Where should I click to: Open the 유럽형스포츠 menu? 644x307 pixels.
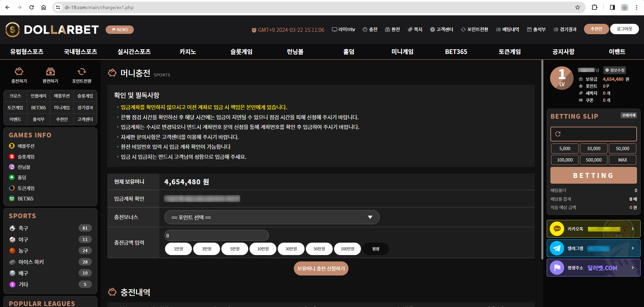pos(27,52)
